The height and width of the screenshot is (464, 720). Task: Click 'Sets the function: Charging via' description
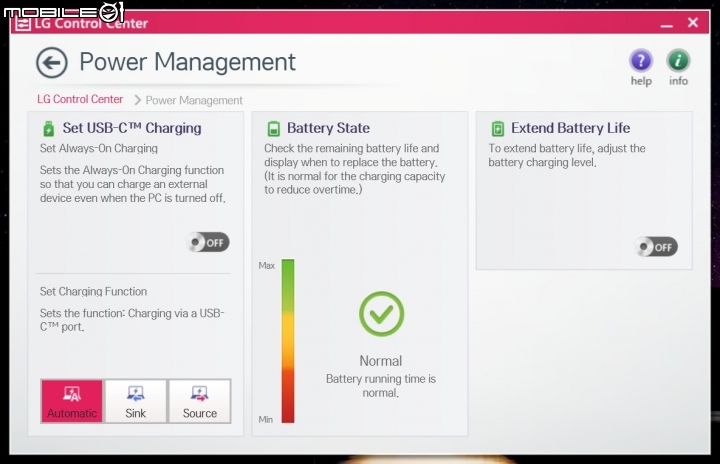click(132, 320)
